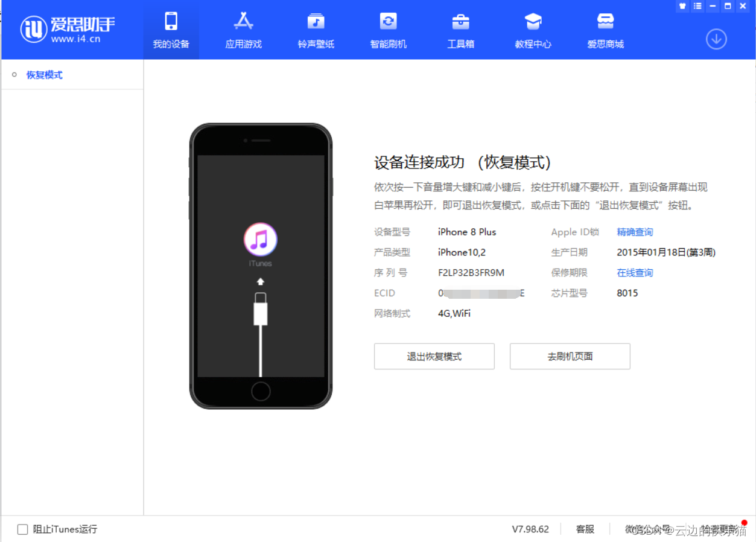Click the chip model value 8015
756x542 pixels.
click(x=627, y=293)
